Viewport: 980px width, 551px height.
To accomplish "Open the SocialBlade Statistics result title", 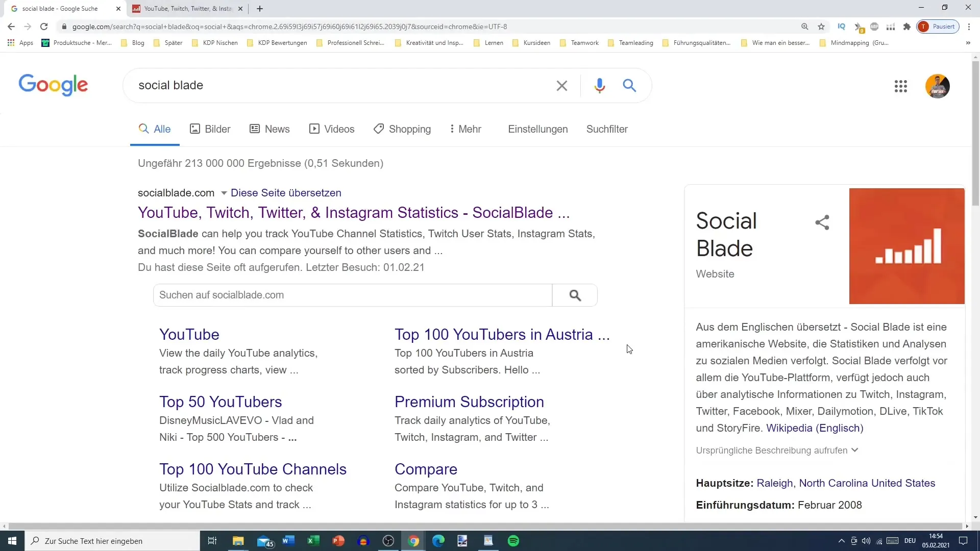I will coord(354,213).
